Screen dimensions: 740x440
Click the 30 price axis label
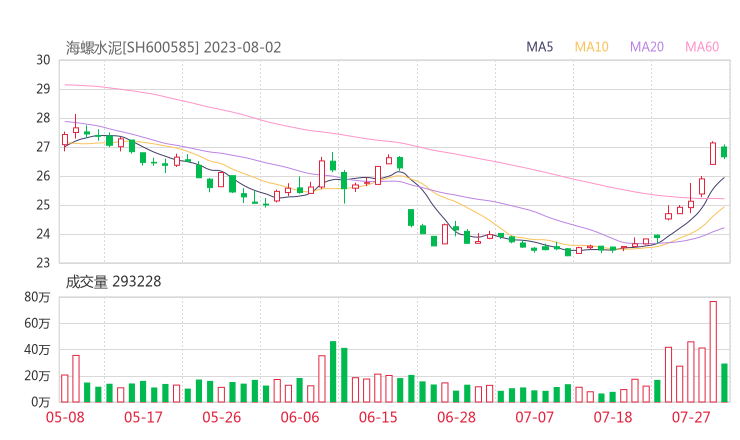43,60
